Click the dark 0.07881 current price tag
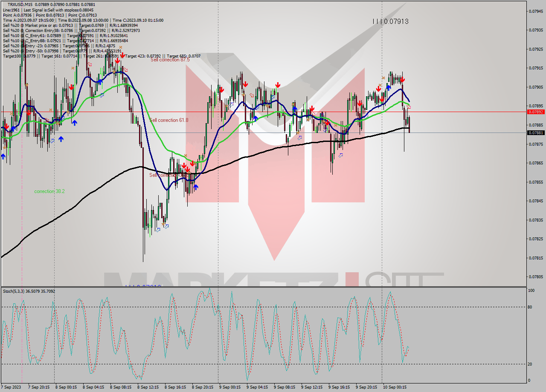 pos(536,133)
